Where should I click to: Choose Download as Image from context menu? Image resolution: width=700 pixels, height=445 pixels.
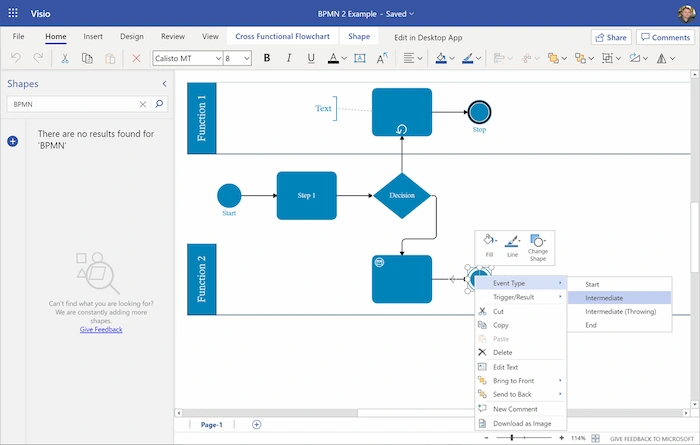(521, 424)
